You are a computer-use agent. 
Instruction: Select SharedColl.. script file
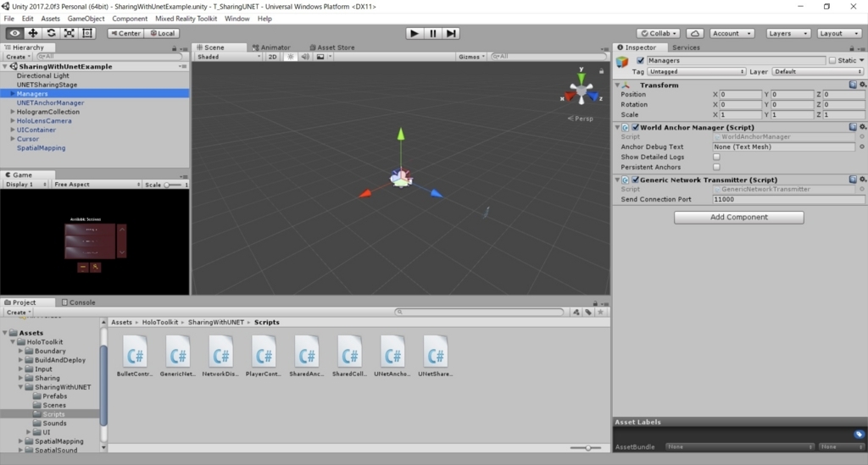(349, 356)
